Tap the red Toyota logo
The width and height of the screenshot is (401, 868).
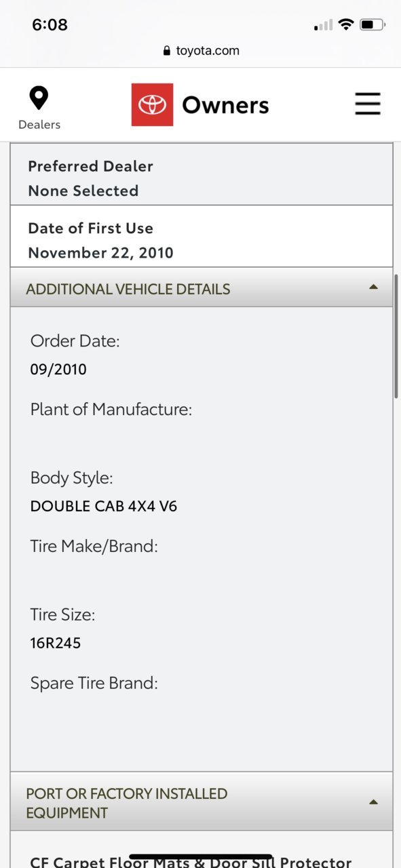[x=152, y=104]
